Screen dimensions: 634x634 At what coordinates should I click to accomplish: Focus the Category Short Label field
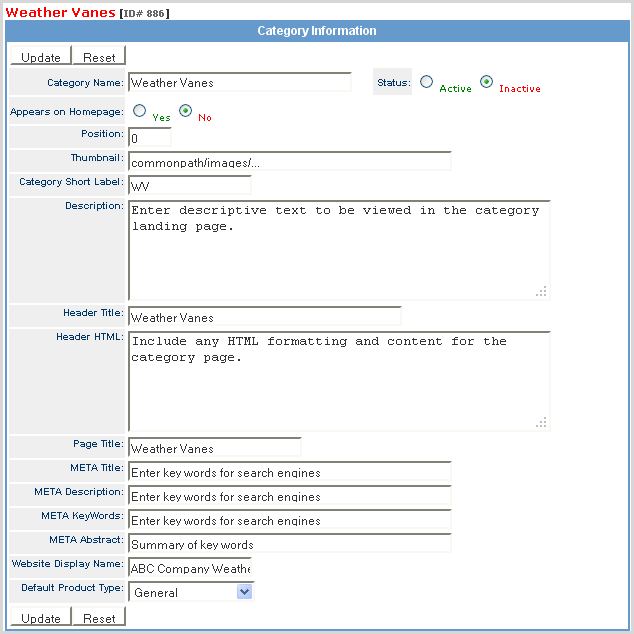click(189, 185)
